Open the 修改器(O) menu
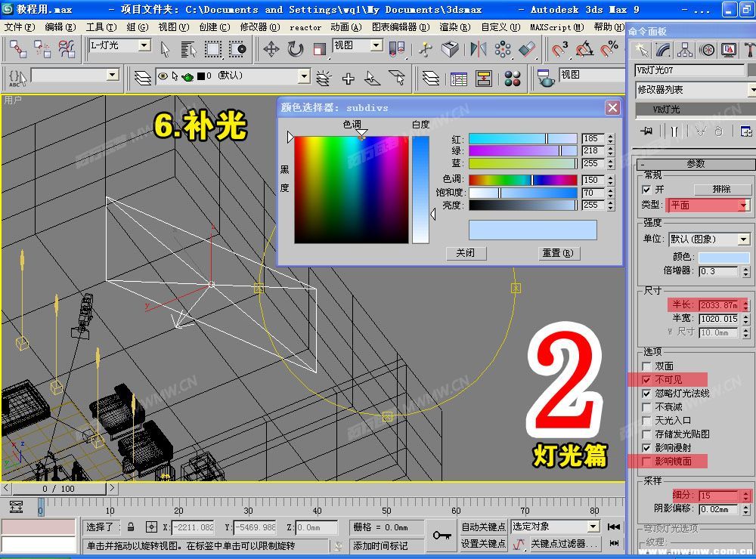756x559 pixels. pos(260,27)
